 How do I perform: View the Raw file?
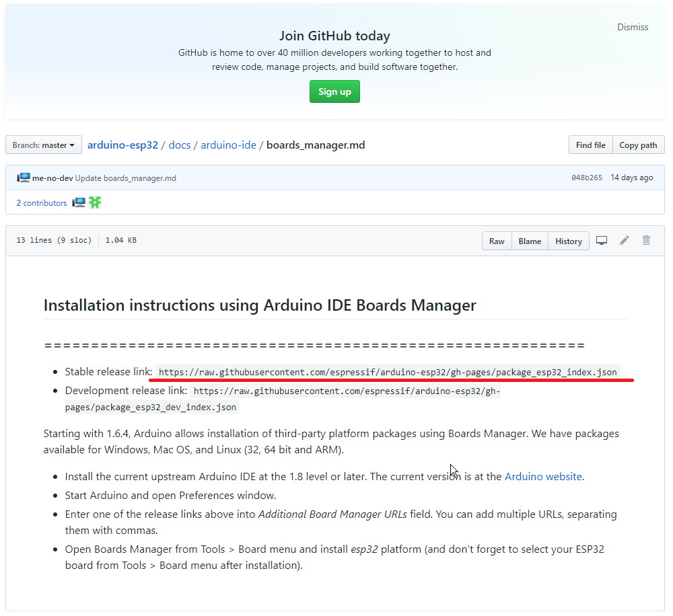pyautogui.click(x=497, y=241)
